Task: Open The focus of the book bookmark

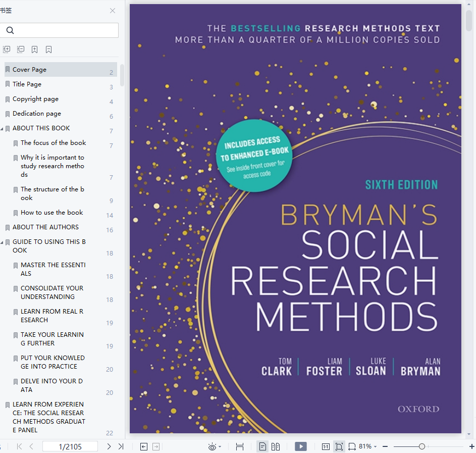Action: click(53, 143)
